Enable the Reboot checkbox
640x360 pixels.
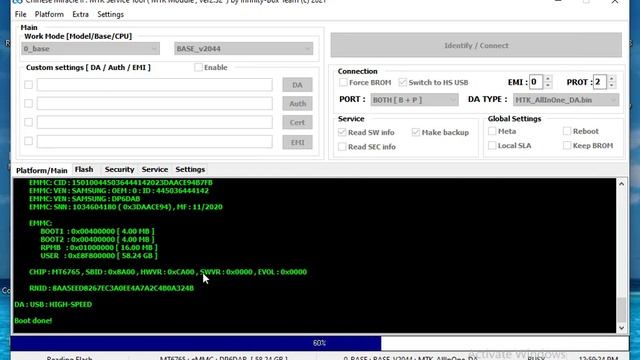tap(567, 131)
